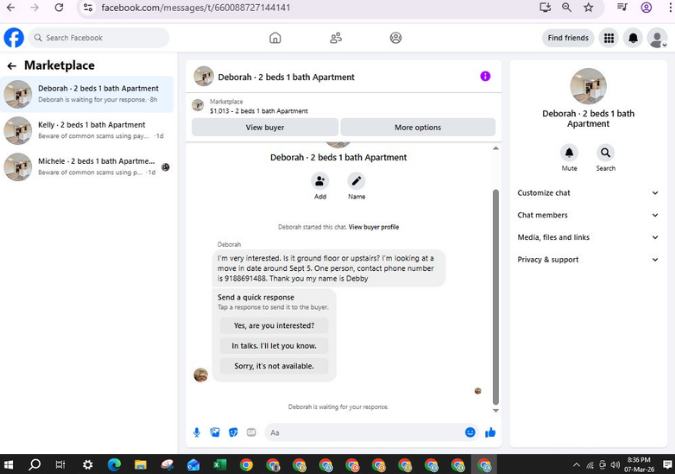The height and width of the screenshot is (474, 675).
Task: Open site information icon in address bar
Action: coord(88,7)
